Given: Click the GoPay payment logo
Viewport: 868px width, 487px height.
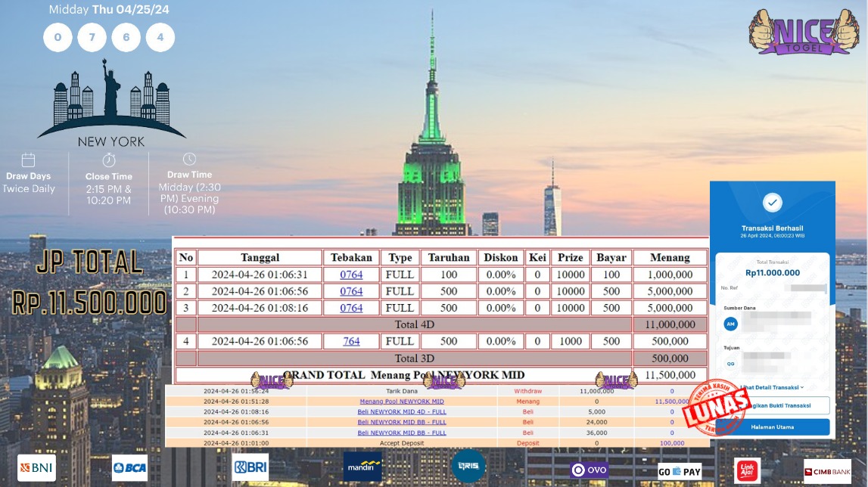Looking at the screenshot, I should click(x=680, y=471).
